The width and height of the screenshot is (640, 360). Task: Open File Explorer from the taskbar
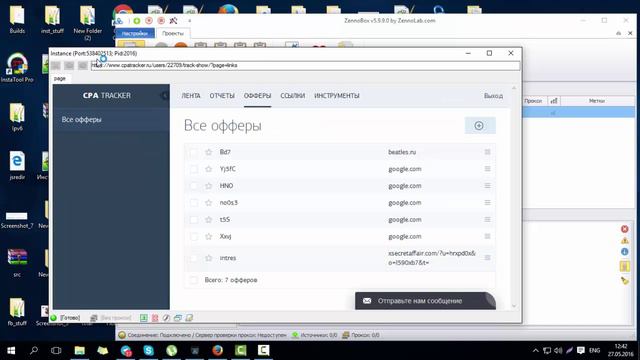tap(80, 350)
